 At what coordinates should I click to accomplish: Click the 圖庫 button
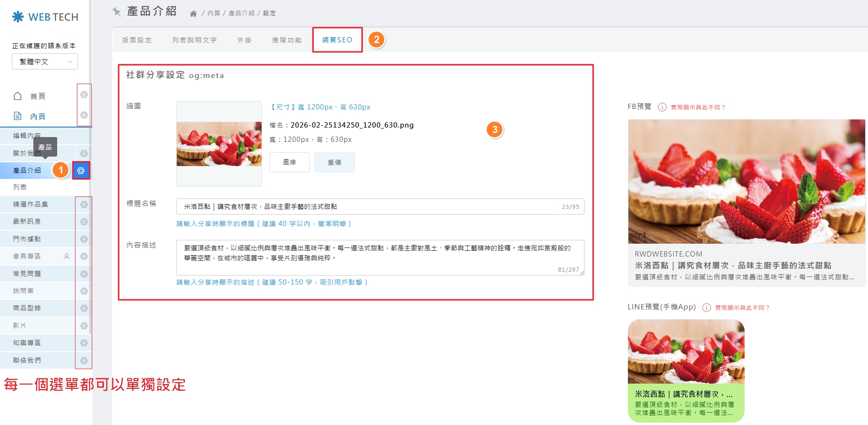pyautogui.click(x=289, y=162)
